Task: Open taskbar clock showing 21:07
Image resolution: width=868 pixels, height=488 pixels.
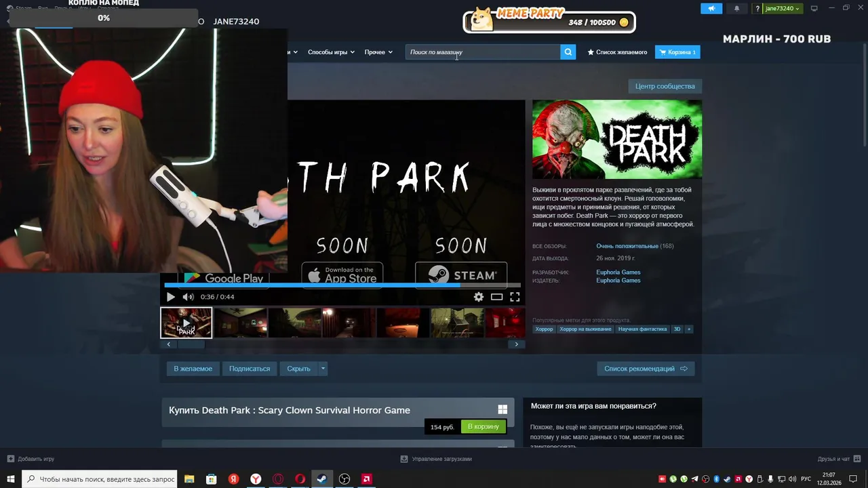Action: [829, 479]
